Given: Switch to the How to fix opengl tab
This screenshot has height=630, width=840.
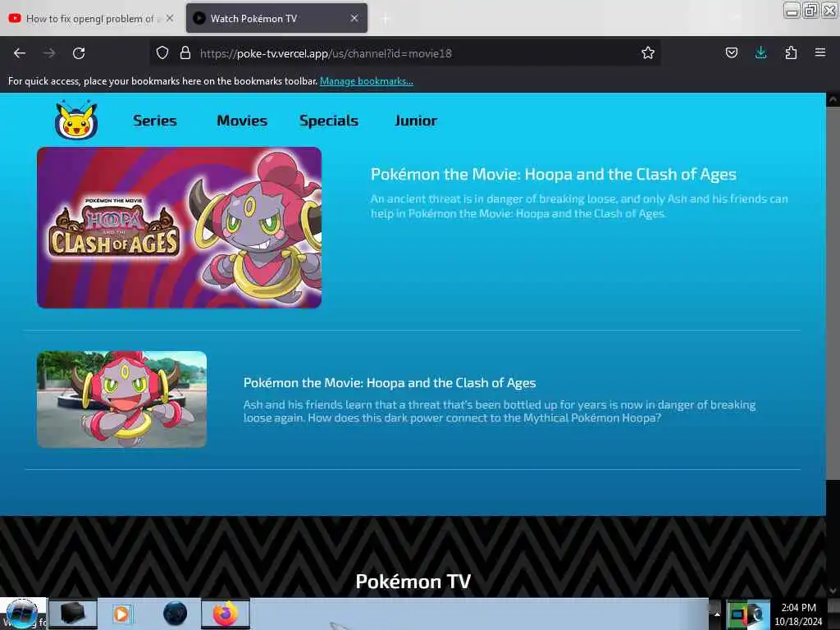Looking at the screenshot, I should (x=90, y=19).
